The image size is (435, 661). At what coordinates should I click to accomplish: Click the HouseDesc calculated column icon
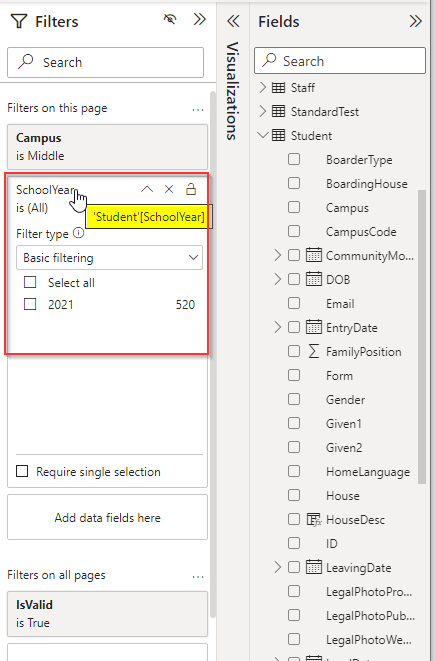point(314,520)
